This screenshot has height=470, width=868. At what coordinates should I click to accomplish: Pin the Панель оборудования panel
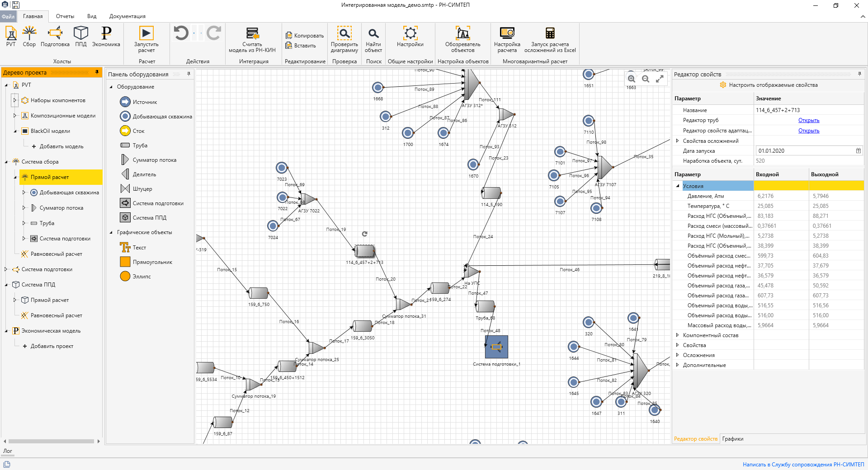[x=189, y=74]
